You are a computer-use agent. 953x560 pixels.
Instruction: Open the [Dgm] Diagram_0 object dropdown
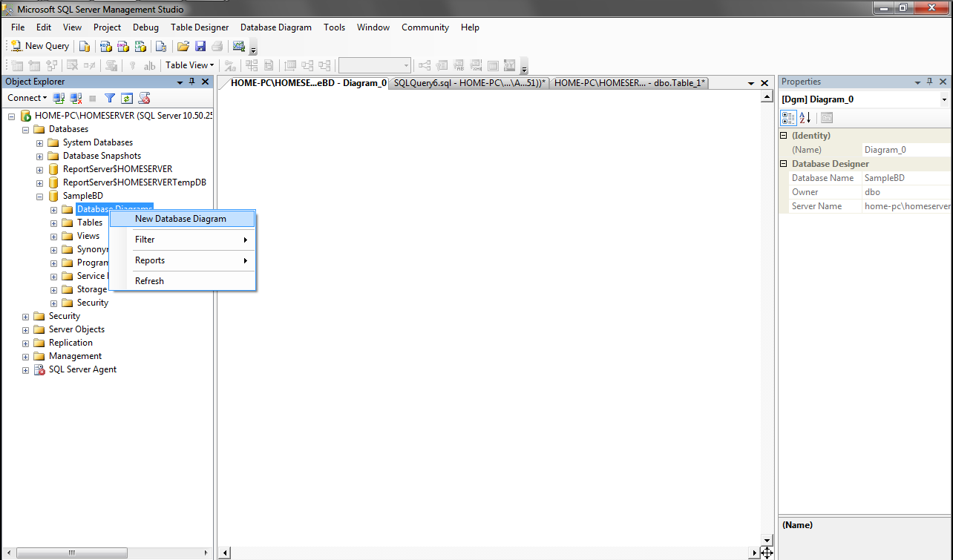coord(944,99)
